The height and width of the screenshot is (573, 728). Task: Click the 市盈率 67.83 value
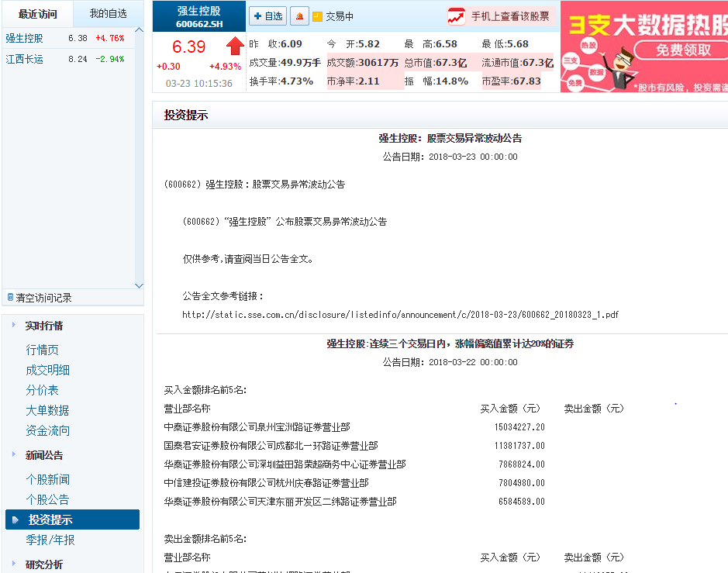(511, 81)
